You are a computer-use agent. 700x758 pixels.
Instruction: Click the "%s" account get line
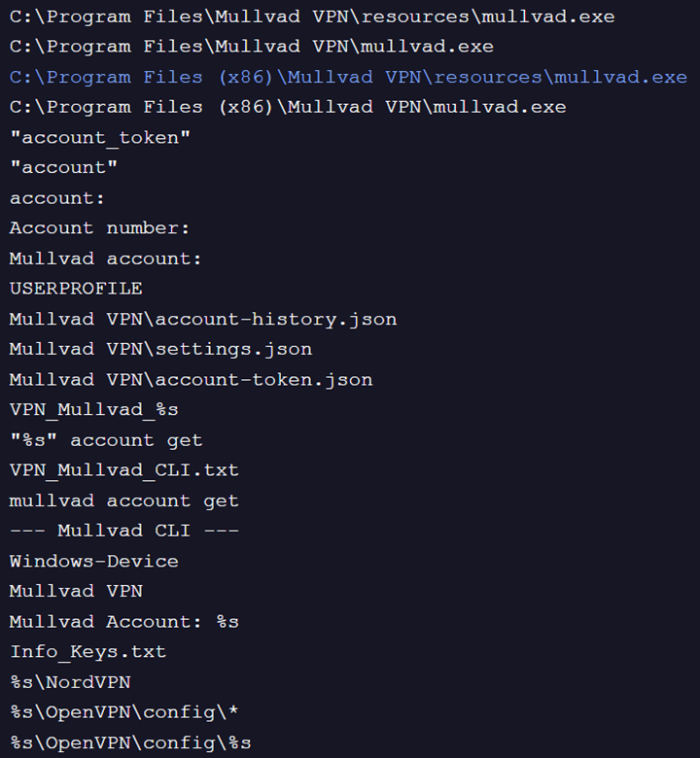tap(106, 440)
